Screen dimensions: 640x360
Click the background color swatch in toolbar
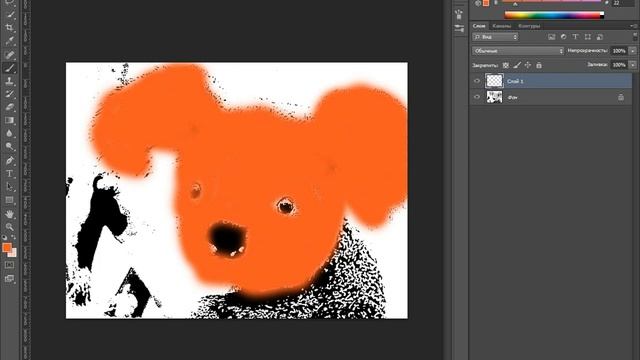pyautogui.click(x=13, y=253)
